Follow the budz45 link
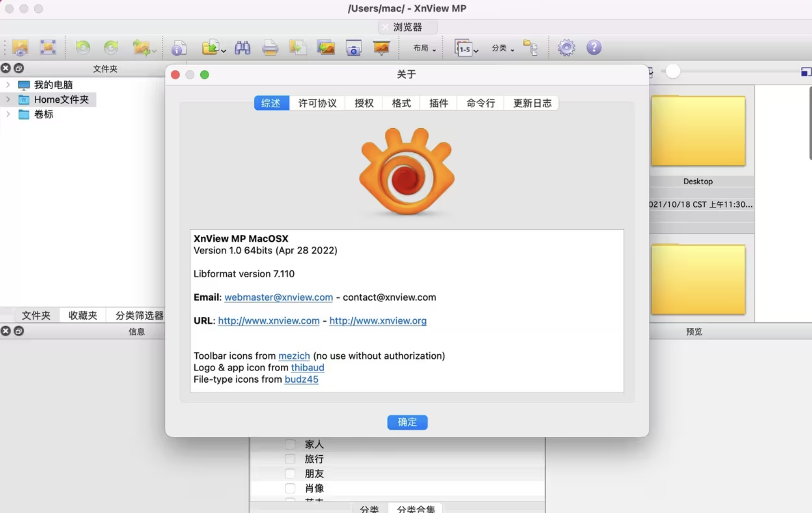This screenshot has width=812, height=513. tap(302, 379)
